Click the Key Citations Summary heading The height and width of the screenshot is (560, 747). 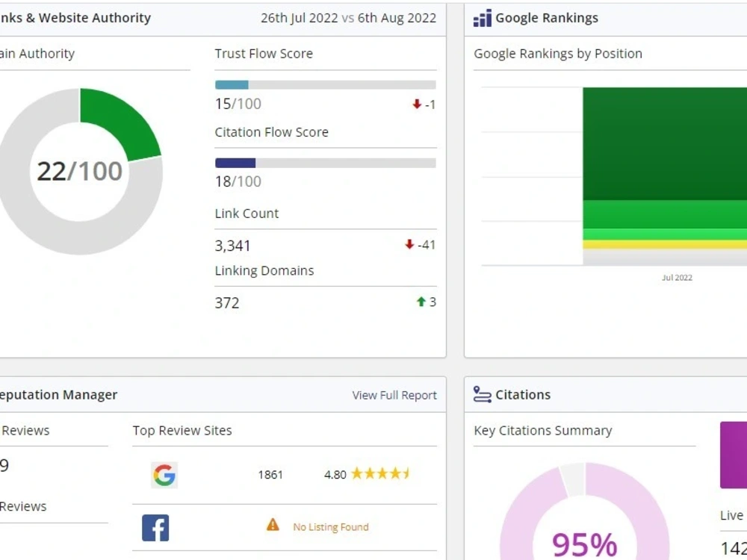tap(542, 431)
